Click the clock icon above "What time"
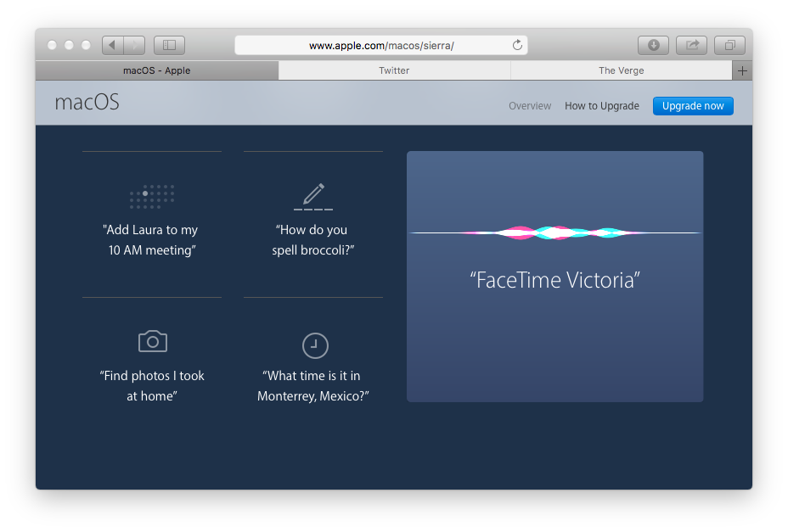The width and height of the screenshot is (788, 532). [x=315, y=345]
